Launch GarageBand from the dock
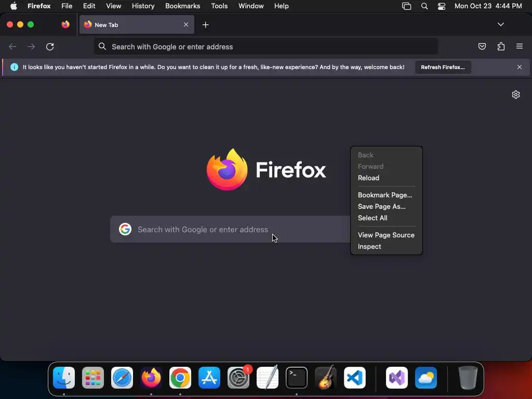Viewport: 532px width, 399px height. coord(326,378)
